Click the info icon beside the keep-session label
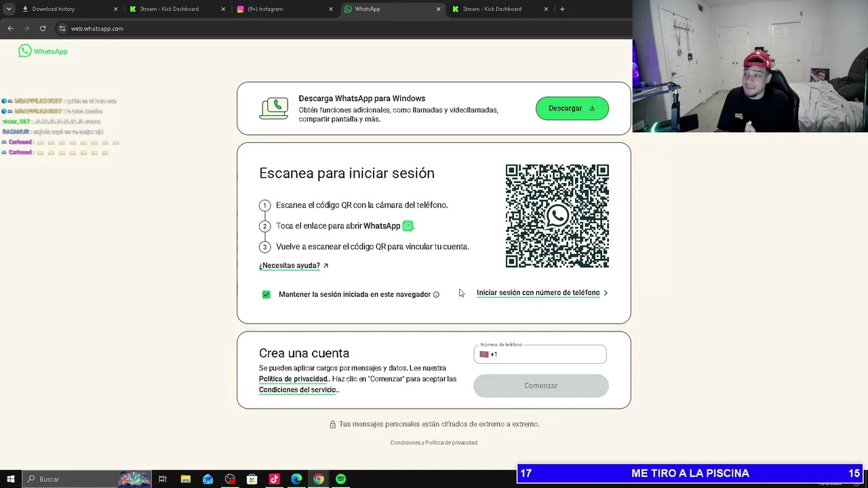The width and height of the screenshot is (868, 488). point(436,294)
